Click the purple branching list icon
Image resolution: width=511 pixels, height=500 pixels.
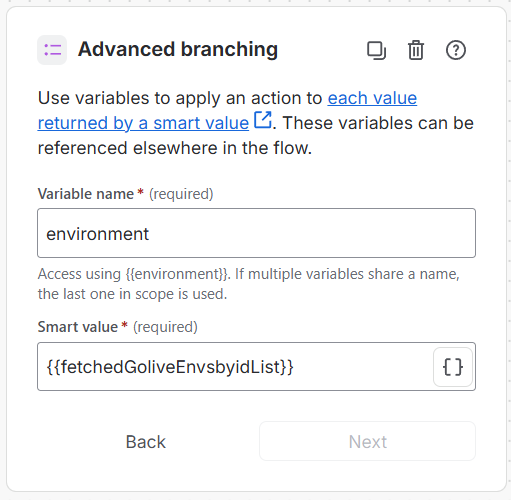(x=52, y=50)
